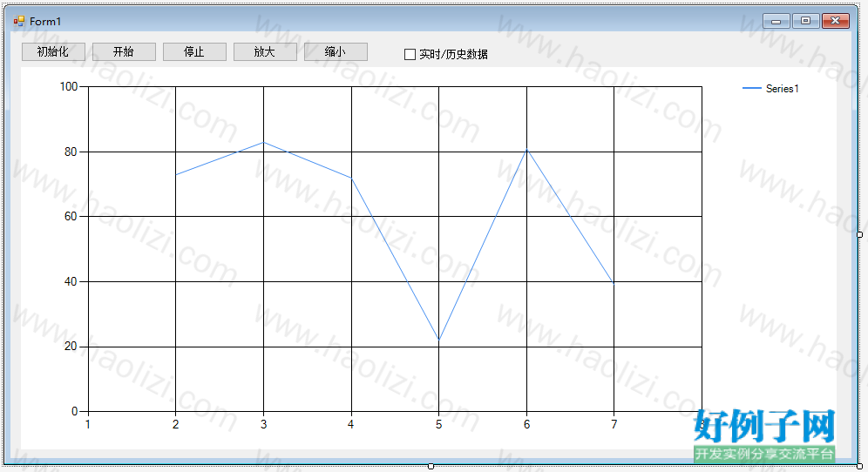
Task: Click the data point at x=6
Action: (x=526, y=149)
